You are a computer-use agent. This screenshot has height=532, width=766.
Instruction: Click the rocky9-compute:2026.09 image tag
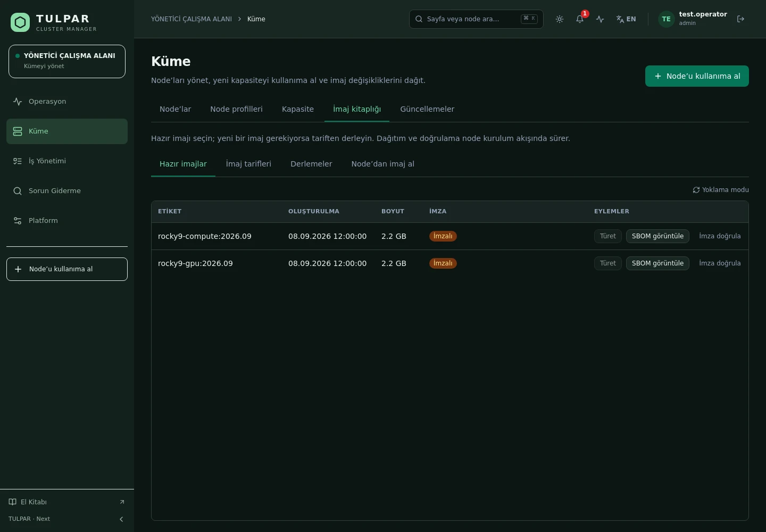coord(205,236)
